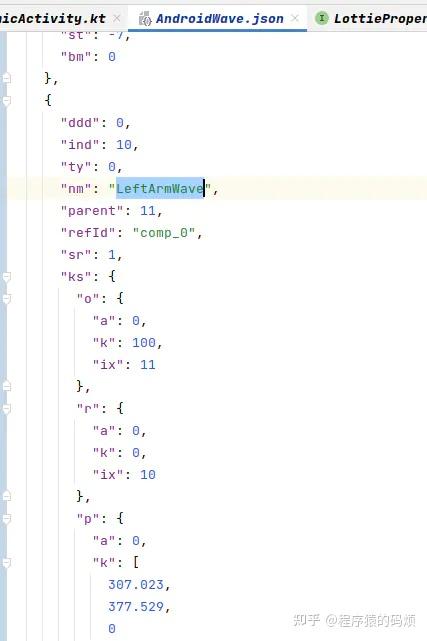Close the AndroidWave.json tab
The height and width of the screenshot is (641, 427).
(295, 18)
